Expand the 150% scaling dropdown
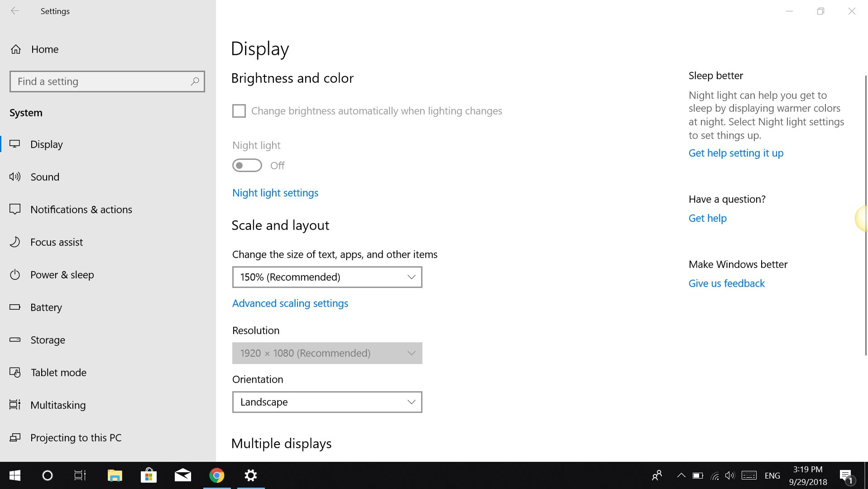 pyautogui.click(x=327, y=277)
